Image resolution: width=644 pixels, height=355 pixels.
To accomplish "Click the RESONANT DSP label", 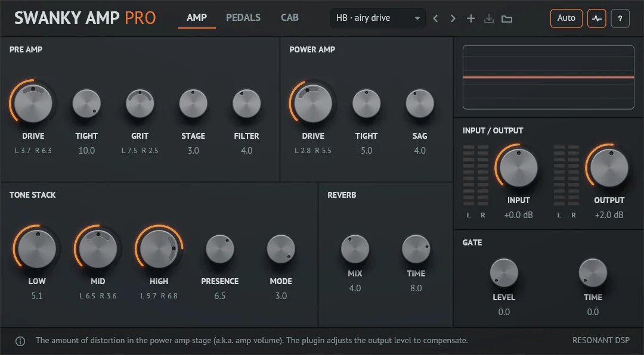I will tap(601, 340).
